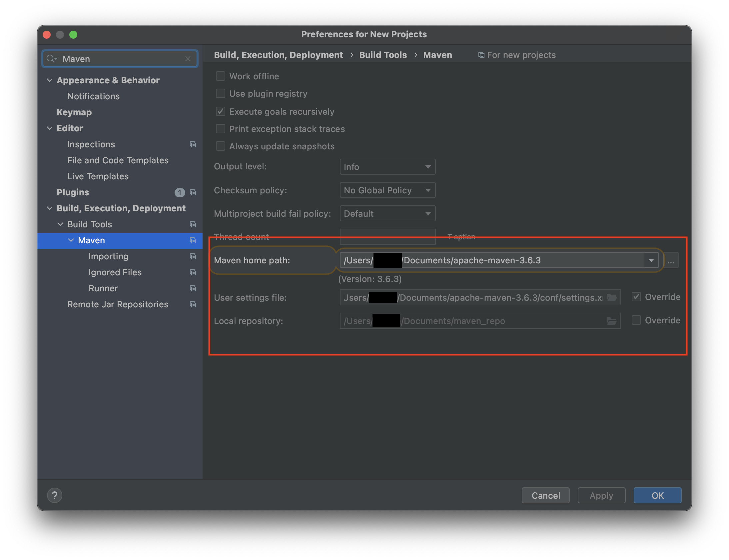Disable Execute goals recursively
Viewport: 729px width, 560px height.
(x=220, y=111)
